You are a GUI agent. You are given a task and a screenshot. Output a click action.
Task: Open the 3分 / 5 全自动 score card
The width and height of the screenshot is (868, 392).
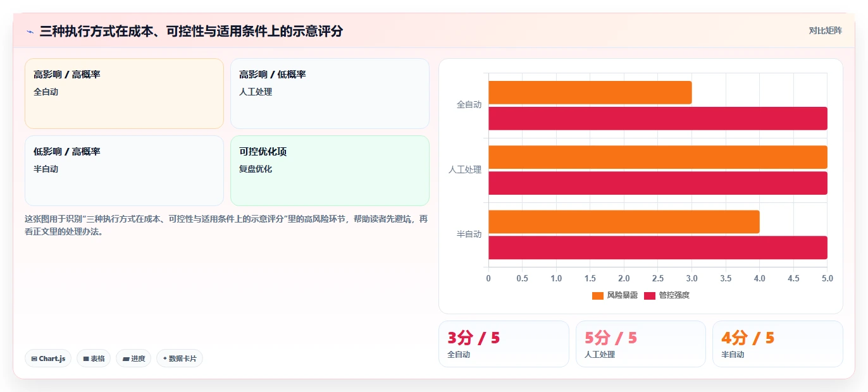[504, 344]
